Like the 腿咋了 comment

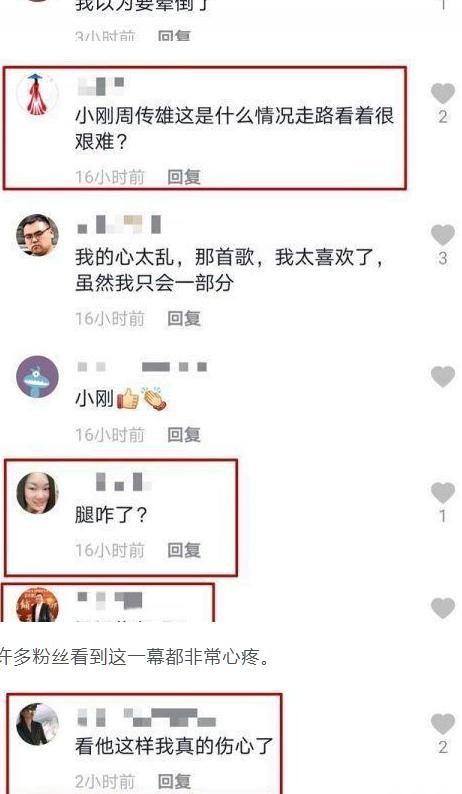click(x=443, y=493)
